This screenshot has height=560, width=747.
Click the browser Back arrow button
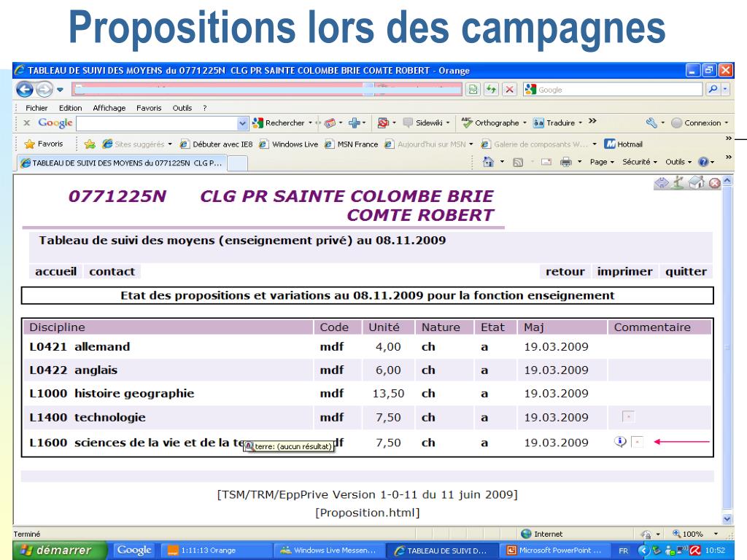(25, 89)
